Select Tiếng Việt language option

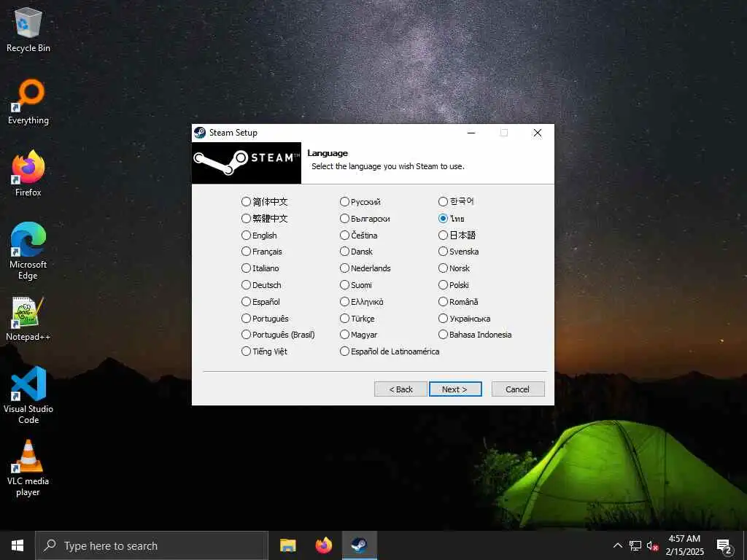coord(264,351)
